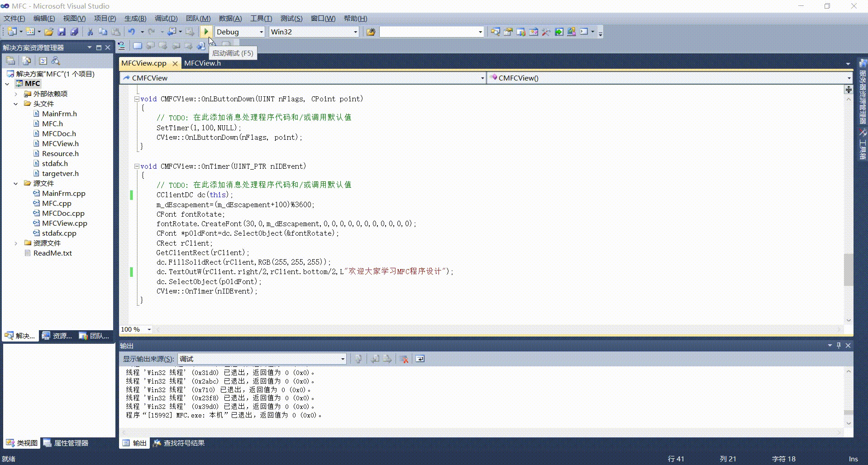This screenshot has height=465, width=868.
Task: Save the current file with the disk icon
Action: click(x=62, y=32)
